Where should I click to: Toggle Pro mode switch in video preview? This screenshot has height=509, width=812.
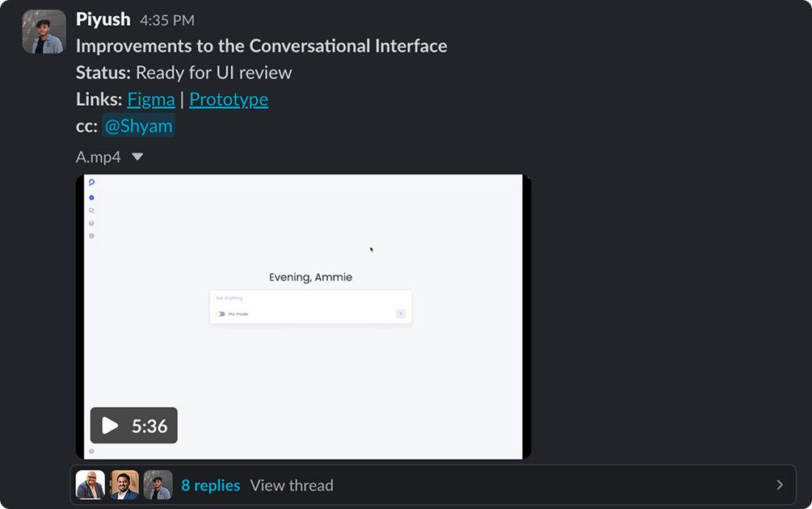tap(221, 313)
